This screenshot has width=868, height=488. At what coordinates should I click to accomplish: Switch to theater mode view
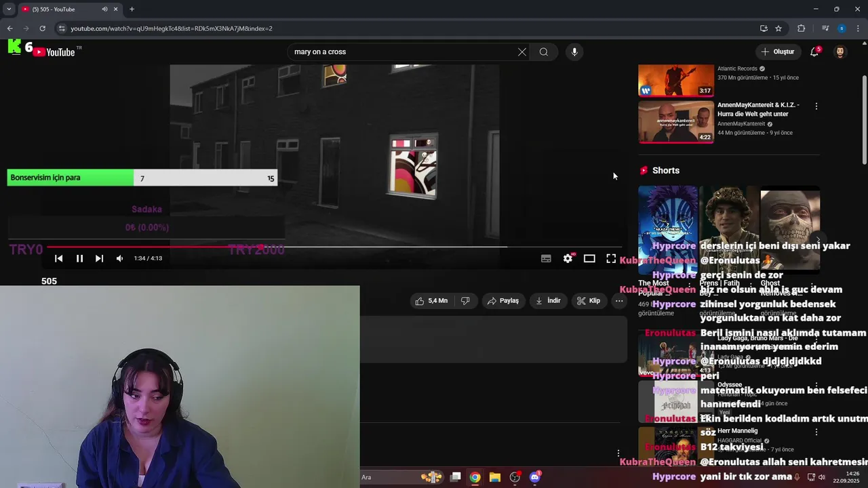pyautogui.click(x=589, y=258)
